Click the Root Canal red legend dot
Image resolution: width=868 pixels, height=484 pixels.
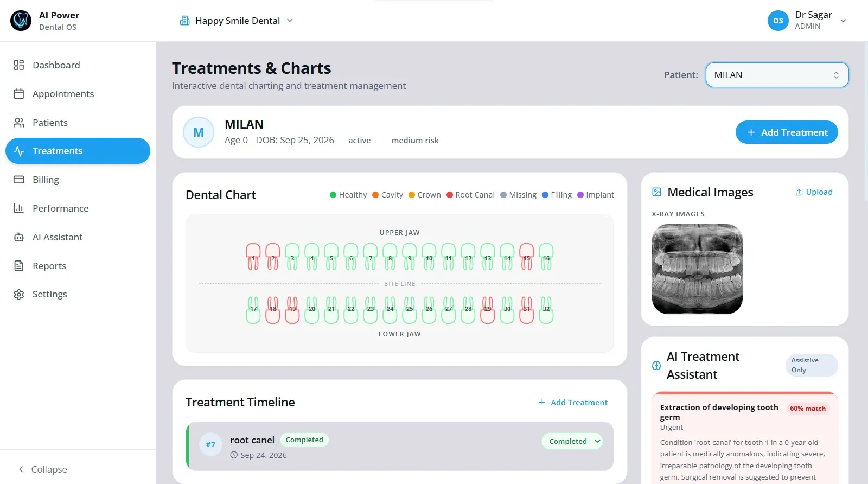(x=450, y=195)
